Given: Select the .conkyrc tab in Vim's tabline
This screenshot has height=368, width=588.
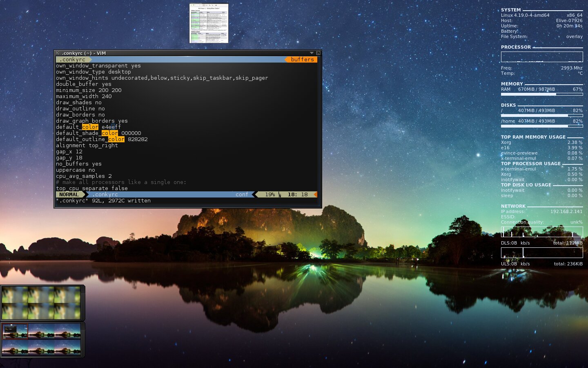Looking at the screenshot, I should click(x=73, y=60).
